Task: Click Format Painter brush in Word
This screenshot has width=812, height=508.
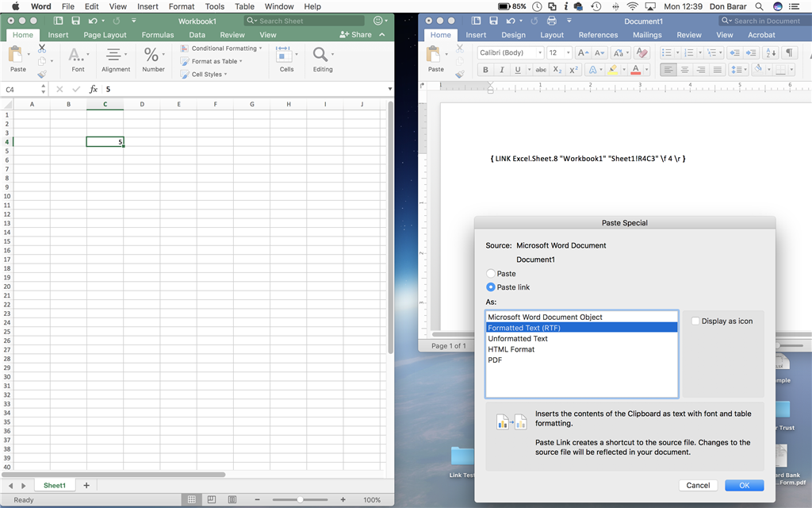Action: (459, 74)
